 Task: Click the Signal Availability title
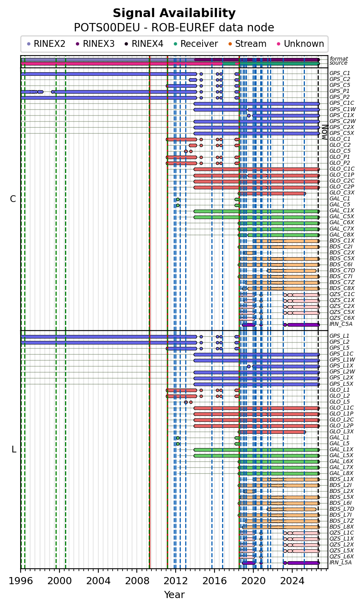(174, 13)
